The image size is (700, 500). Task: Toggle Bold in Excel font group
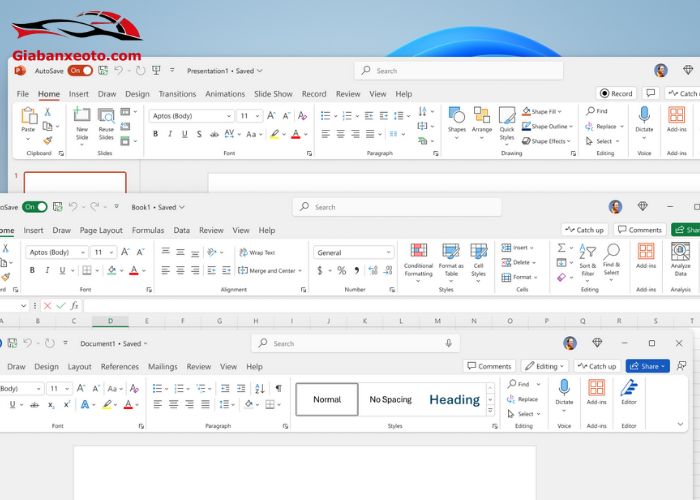click(x=32, y=270)
